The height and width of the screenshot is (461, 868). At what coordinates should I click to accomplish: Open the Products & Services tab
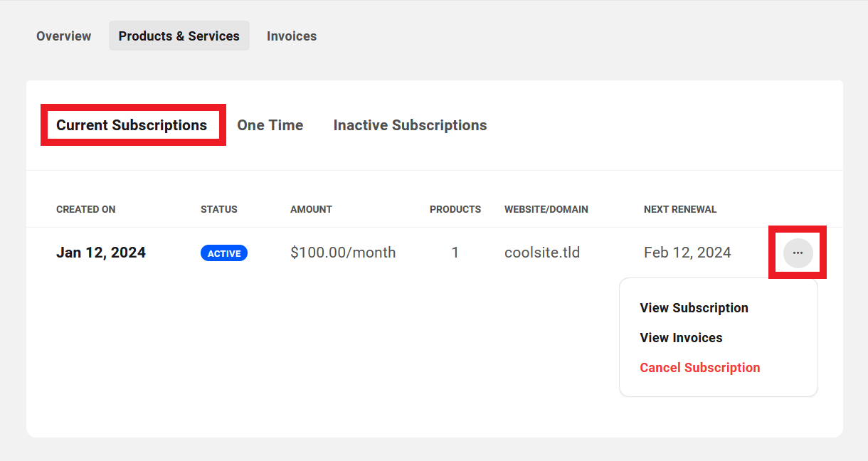pyautogui.click(x=179, y=36)
